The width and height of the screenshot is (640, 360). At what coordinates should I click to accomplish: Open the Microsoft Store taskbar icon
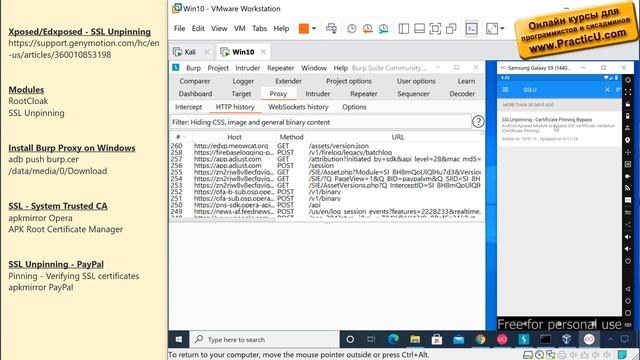(x=437, y=339)
